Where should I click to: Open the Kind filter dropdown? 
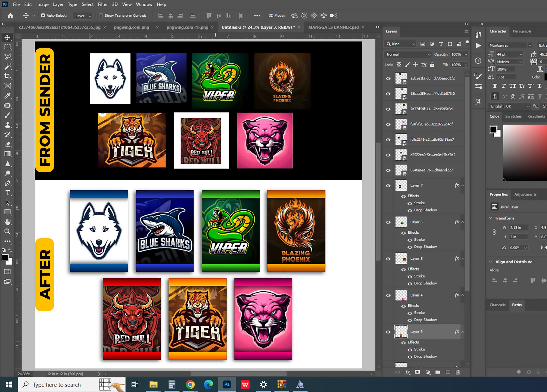[400, 44]
